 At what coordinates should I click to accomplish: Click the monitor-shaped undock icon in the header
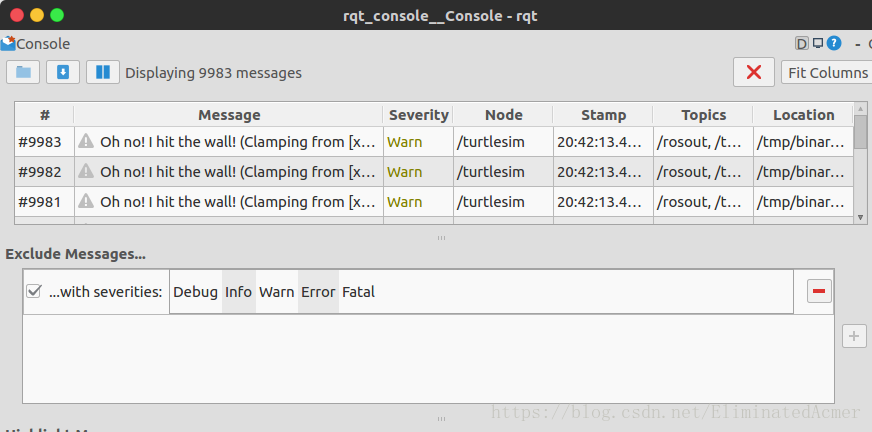[818, 43]
